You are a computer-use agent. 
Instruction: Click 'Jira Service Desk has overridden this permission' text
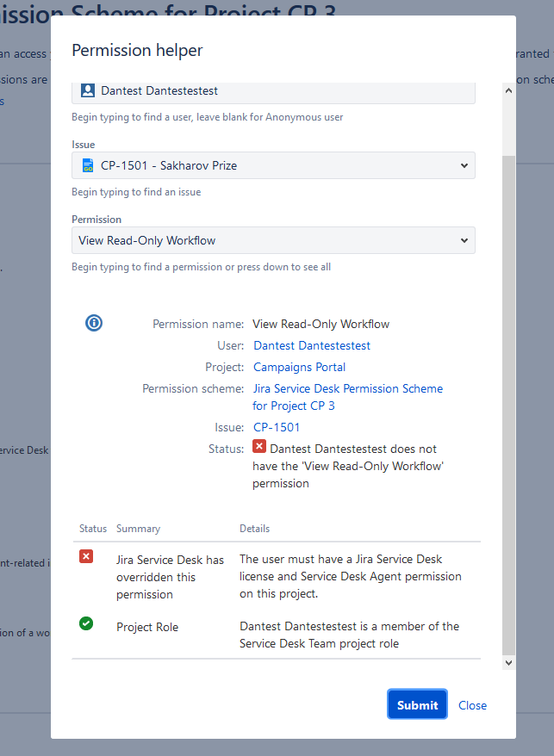point(170,577)
